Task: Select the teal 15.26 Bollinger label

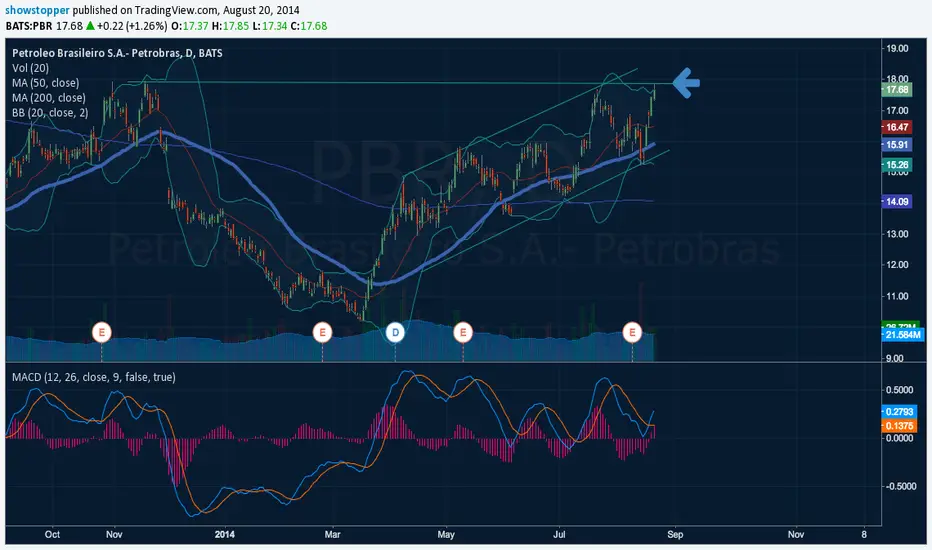Action: pos(897,165)
